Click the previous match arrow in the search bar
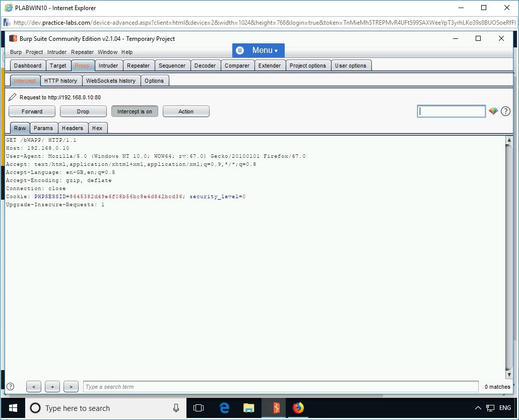Screen dimensions: 519x420 (33, 387)
